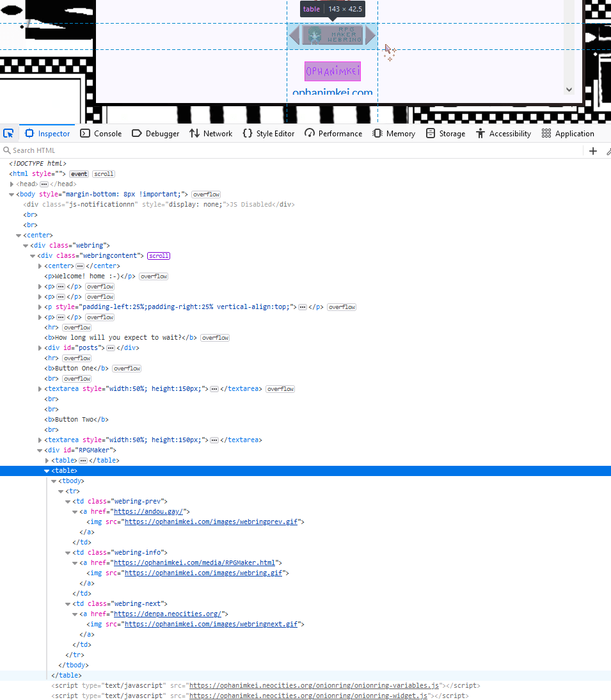Expand the div id posts node
Viewport: 611px width, 700px height.
point(40,348)
